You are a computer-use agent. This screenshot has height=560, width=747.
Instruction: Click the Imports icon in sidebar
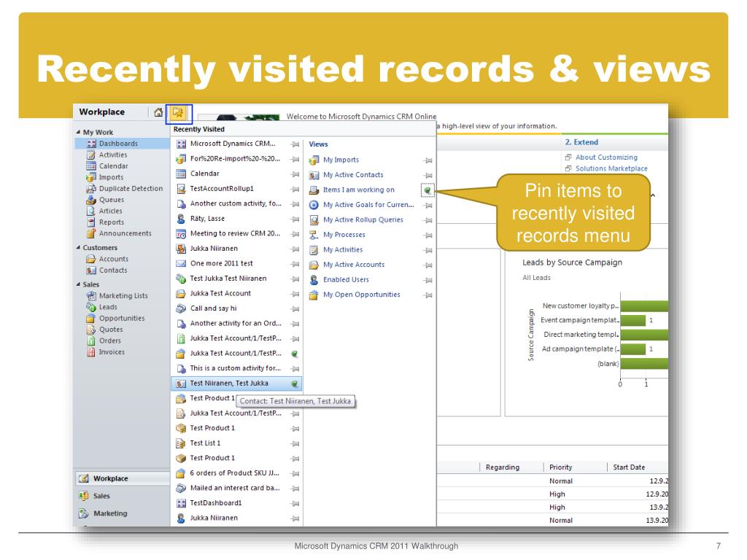pyautogui.click(x=91, y=177)
